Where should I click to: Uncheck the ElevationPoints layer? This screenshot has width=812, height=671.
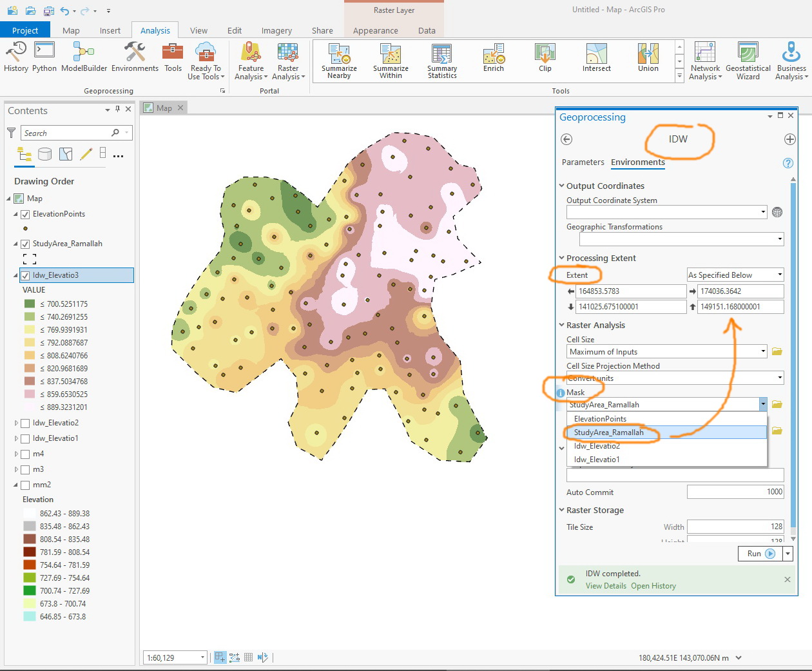pyautogui.click(x=25, y=214)
